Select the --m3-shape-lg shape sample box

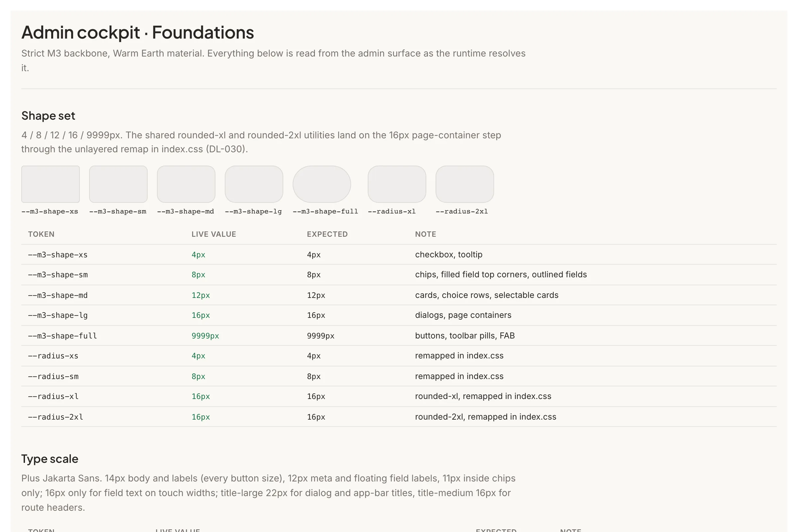tap(254, 184)
